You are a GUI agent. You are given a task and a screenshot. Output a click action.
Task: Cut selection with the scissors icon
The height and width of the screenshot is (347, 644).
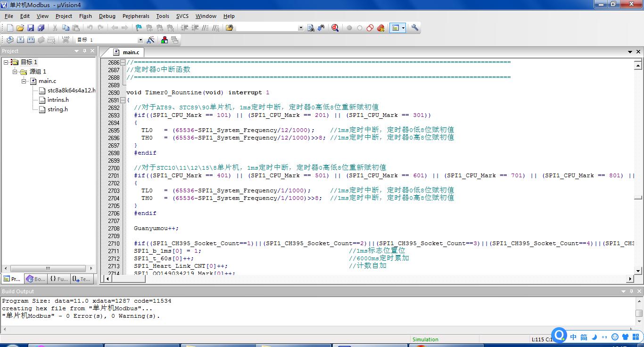click(x=55, y=28)
